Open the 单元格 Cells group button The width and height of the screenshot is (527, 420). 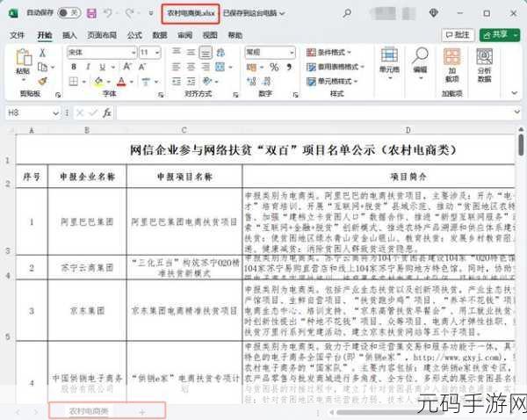pos(389,64)
